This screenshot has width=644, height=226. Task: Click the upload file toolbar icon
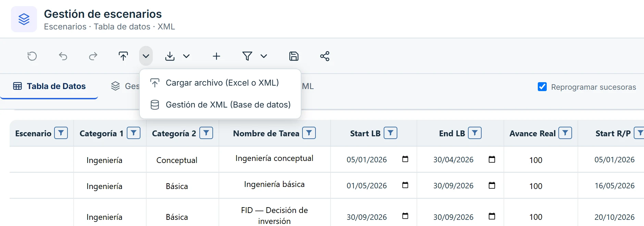pos(123,56)
